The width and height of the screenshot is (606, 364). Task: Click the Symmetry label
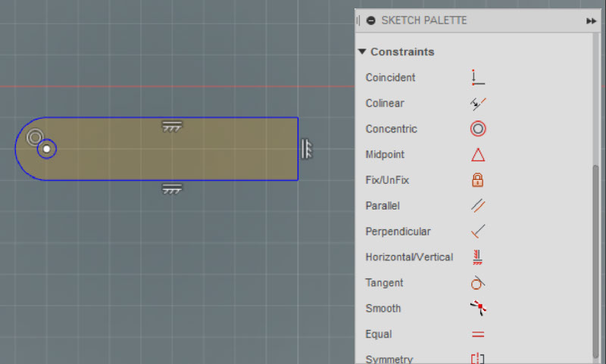tap(389, 359)
